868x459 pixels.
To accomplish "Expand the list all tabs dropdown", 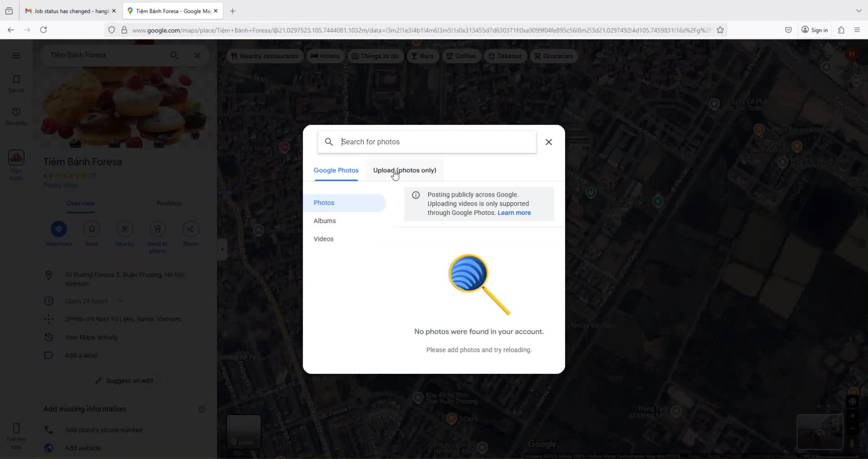I will 858,11.
